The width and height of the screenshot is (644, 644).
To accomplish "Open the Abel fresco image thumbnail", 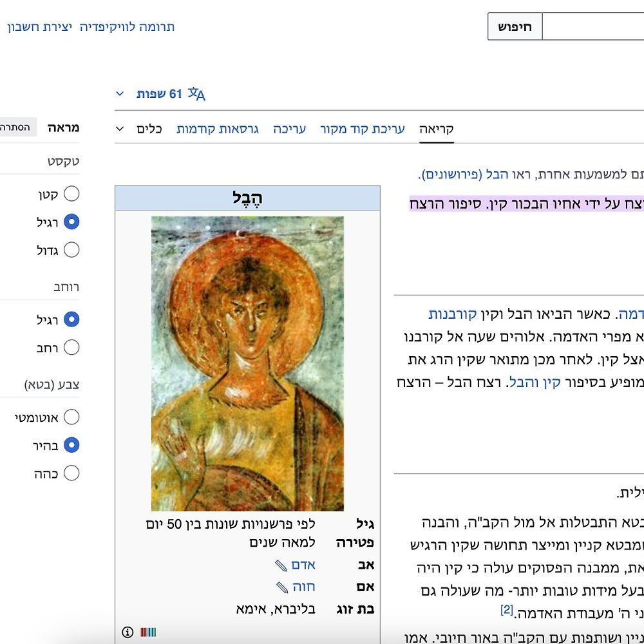I will [247, 363].
